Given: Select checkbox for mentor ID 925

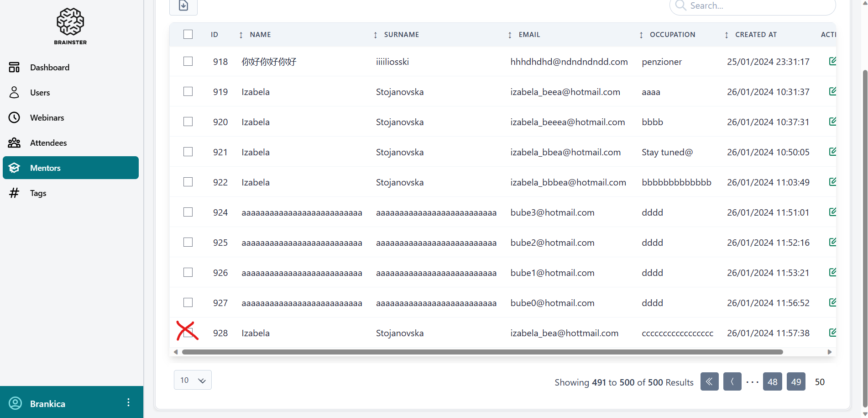Looking at the screenshot, I should 188,242.
